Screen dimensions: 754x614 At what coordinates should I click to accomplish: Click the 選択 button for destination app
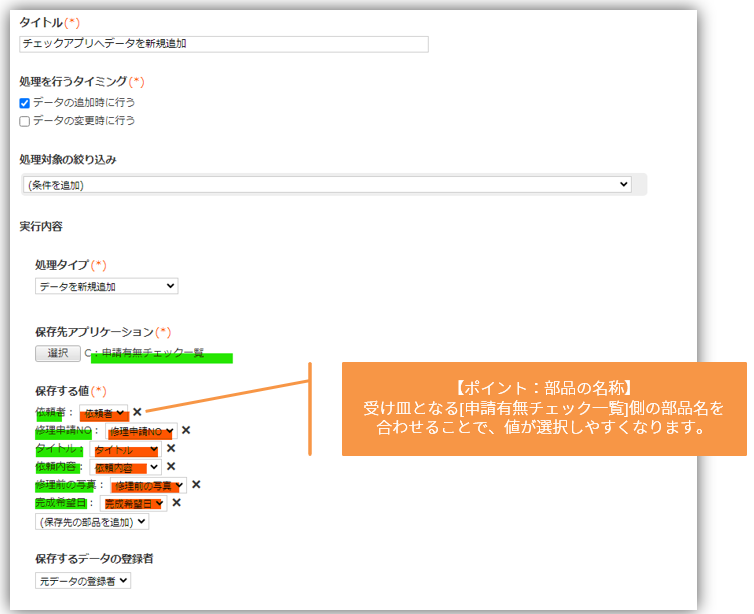coord(57,353)
